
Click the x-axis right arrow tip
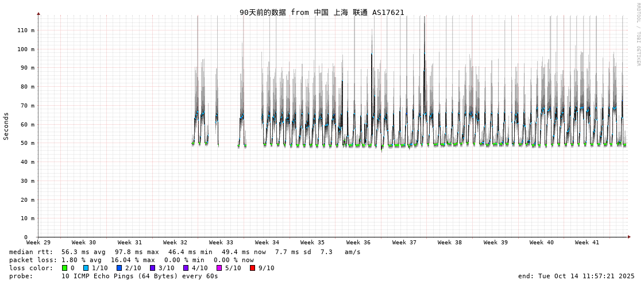(x=629, y=237)
